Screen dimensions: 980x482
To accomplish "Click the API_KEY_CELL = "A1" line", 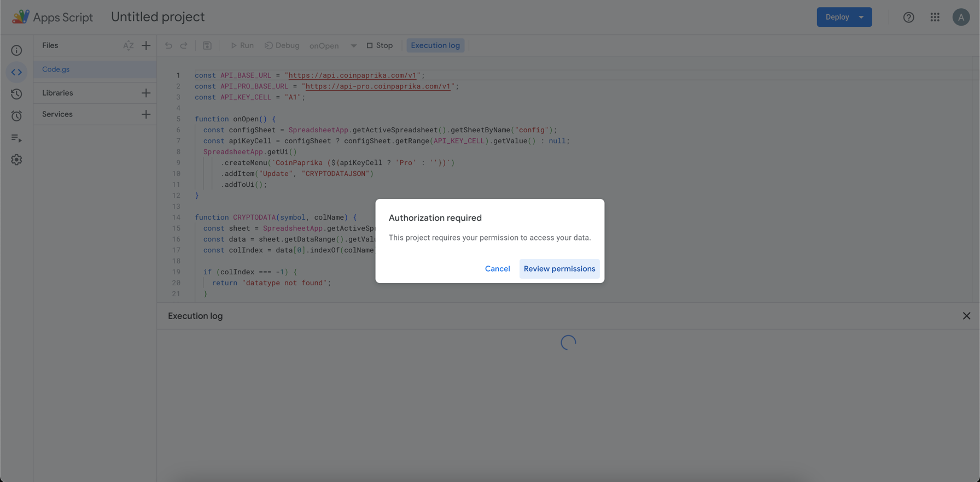I will point(250,97).
